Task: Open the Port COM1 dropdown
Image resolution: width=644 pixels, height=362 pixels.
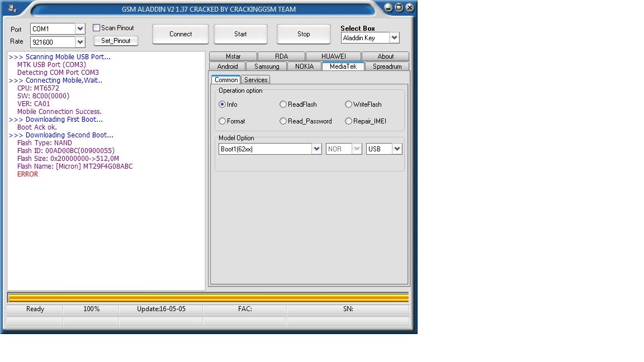Action: (80, 28)
